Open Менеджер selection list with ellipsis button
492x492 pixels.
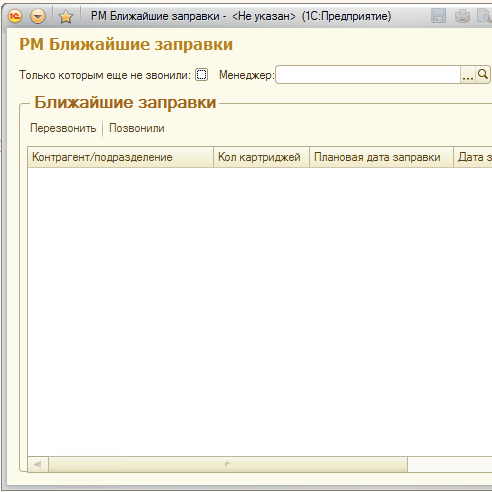tap(468, 75)
